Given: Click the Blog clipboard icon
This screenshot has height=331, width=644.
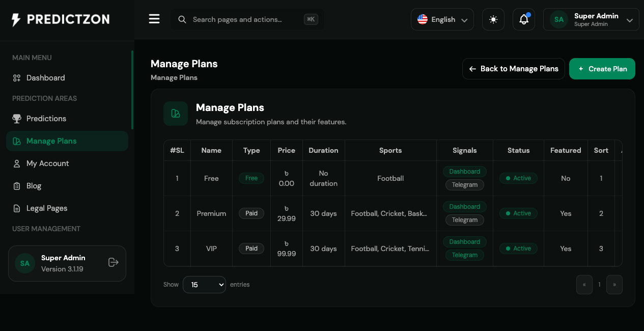Looking at the screenshot, I should [x=17, y=186].
